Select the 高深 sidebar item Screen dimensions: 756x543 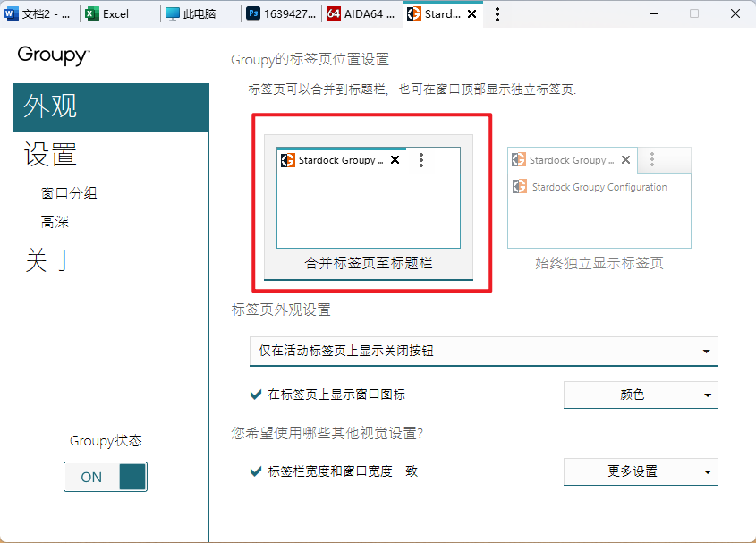(55, 222)
